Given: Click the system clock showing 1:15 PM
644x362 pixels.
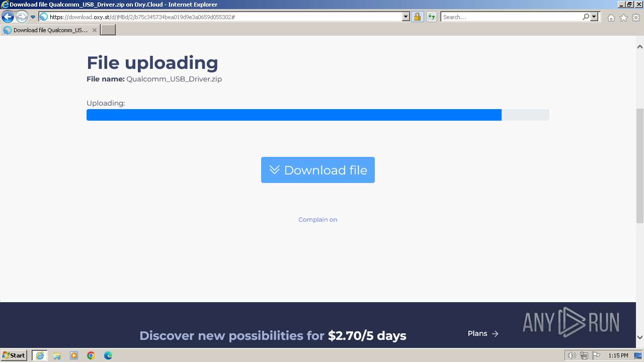Looking at the screenshot, I should coord(618,355).
